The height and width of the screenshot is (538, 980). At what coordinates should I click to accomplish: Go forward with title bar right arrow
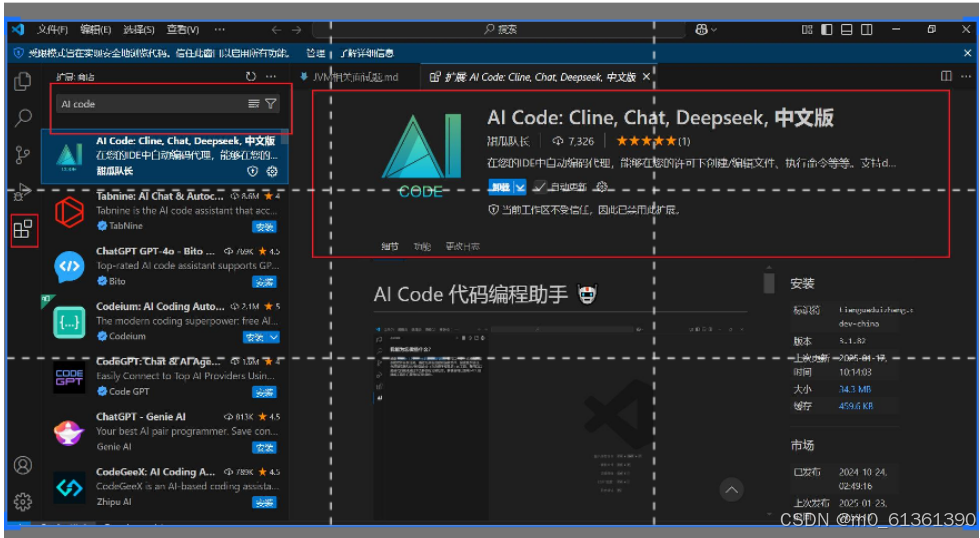296,29
